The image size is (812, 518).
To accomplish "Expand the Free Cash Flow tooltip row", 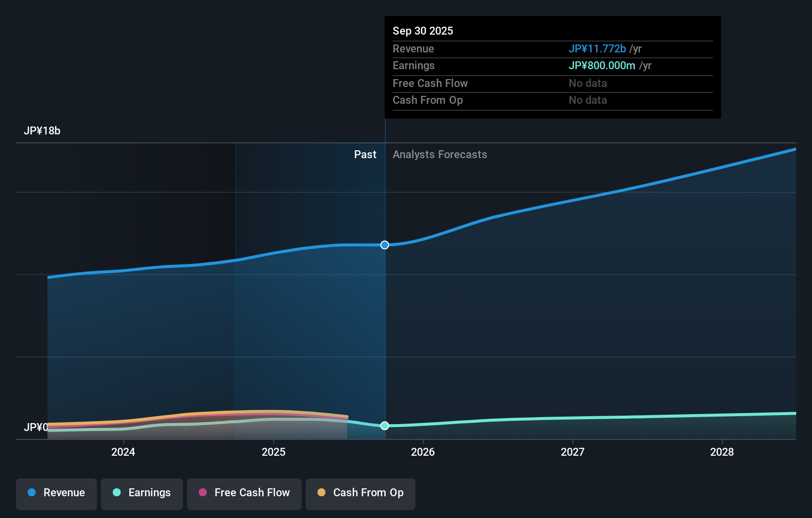I will [x=430, y=83].
